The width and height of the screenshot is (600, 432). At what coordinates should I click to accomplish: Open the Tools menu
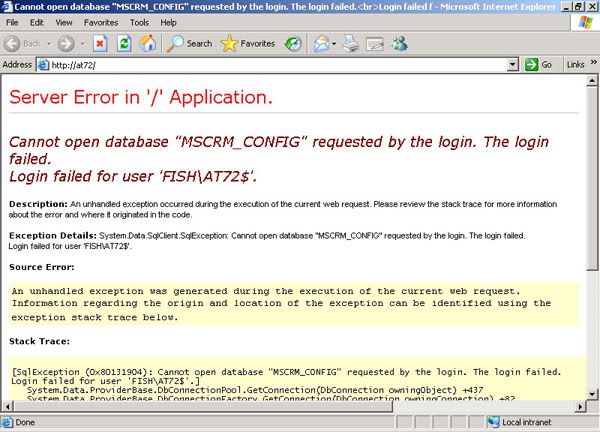pyautogui.click(x=139, y=23)
